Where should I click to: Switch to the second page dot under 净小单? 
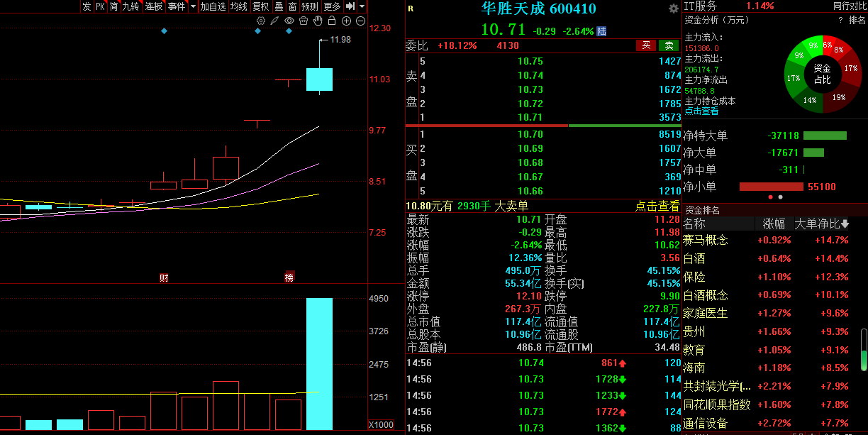tap(781, 197)
